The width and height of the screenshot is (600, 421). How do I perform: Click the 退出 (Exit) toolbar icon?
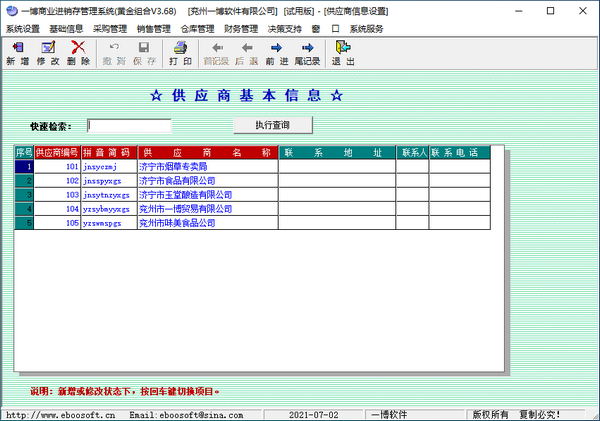(343, 53)
